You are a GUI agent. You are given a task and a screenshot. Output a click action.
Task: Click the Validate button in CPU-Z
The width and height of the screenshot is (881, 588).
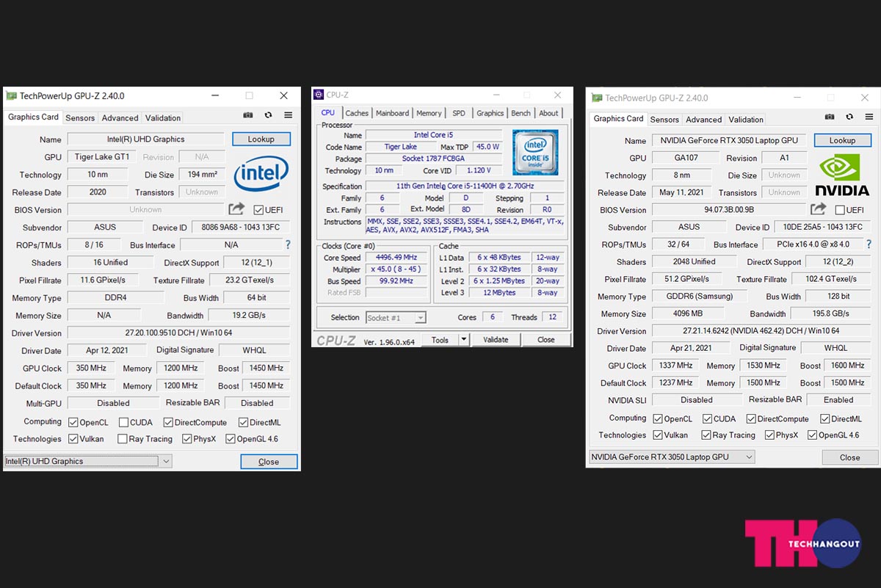click(496, 339)
